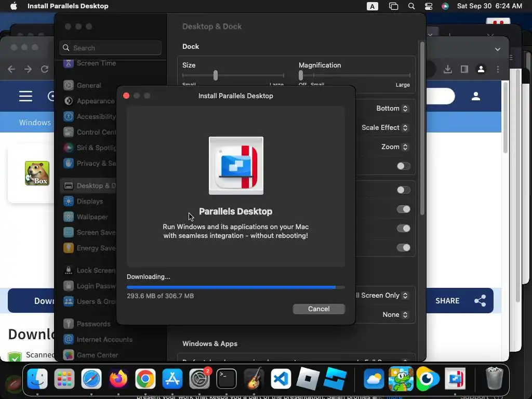Open Spotlight search in the menu bar
The image size is (532, 399).
click(x=411, y=6)
